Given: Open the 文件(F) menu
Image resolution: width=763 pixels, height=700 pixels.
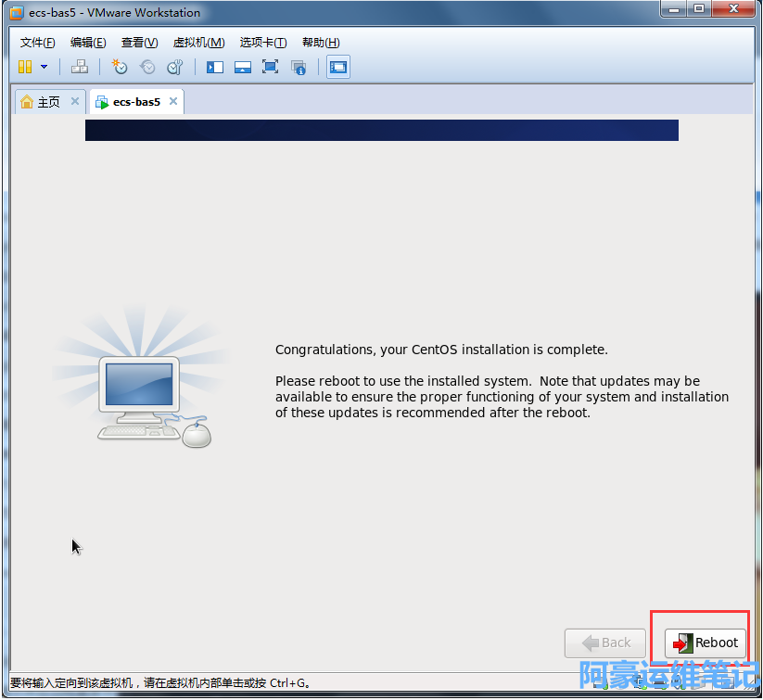Looking at the screenshot, I should (37, 43).
